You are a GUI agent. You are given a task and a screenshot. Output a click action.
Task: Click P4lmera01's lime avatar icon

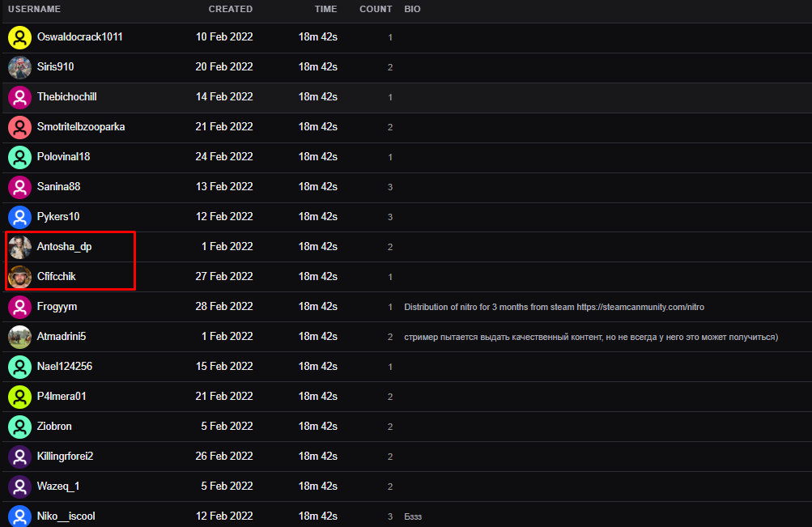(x=19, y=397)
